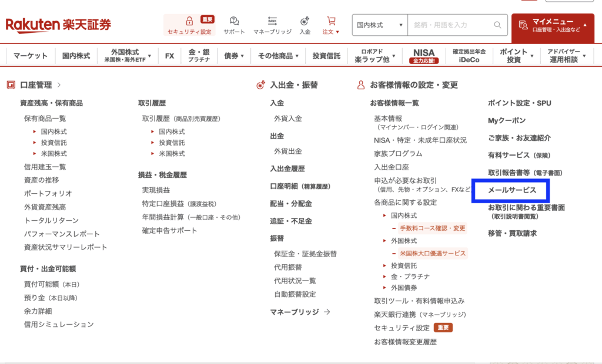Image resolution: width=602 pixels, height=364 pixels.
Task: Open the セキュリティ設定 lock icon
Action: (x=189, y=21)
